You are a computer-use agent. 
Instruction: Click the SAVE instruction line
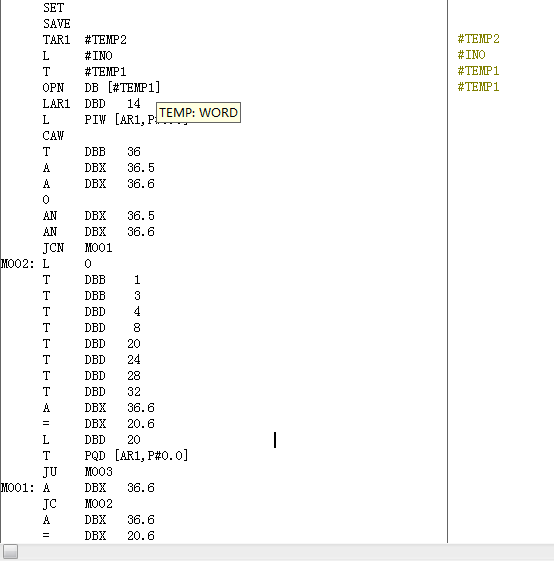[x=57, y=24]
